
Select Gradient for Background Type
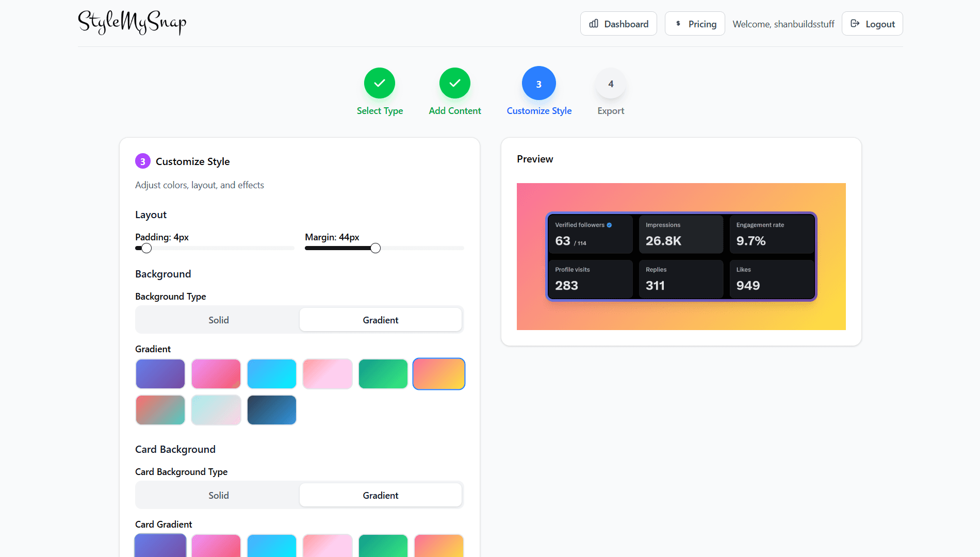380,320
